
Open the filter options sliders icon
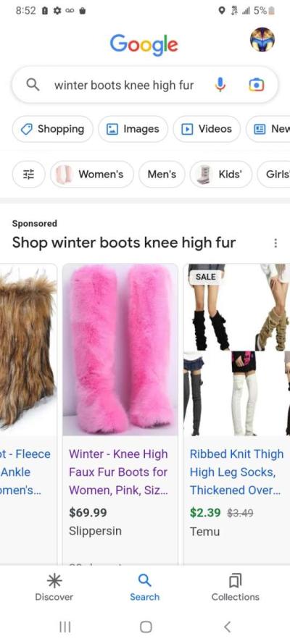pos(28,175)
